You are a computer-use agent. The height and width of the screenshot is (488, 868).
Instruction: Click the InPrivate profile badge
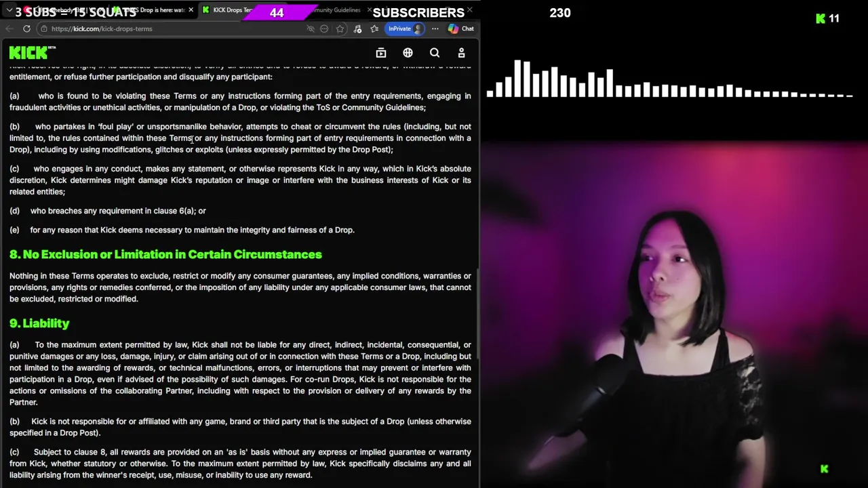[x=406, y=28]
